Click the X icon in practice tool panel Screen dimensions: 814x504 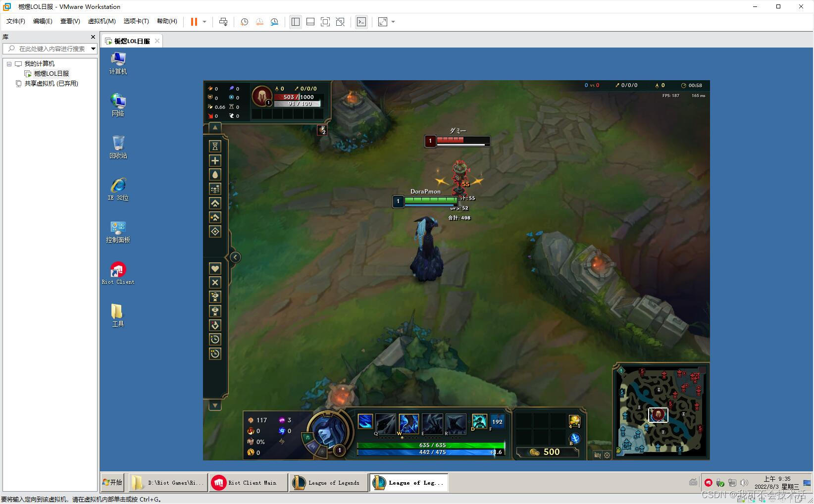[215, 282]
